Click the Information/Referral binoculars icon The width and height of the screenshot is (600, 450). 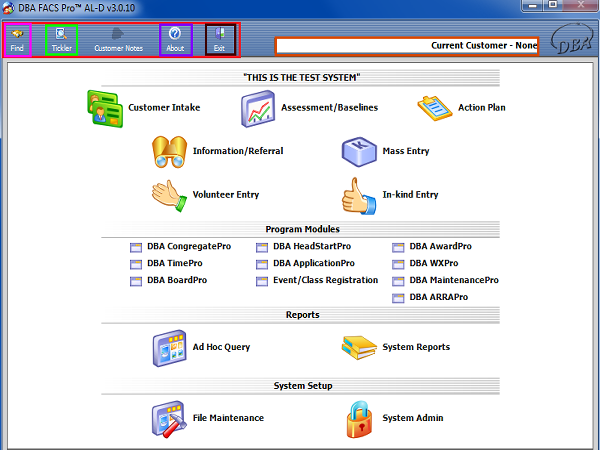[170, 152]
